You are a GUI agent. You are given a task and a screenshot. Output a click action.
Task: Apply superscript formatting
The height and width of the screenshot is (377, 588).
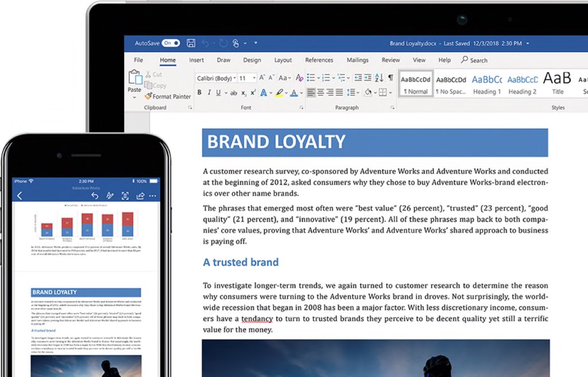[x=253, y=93]
